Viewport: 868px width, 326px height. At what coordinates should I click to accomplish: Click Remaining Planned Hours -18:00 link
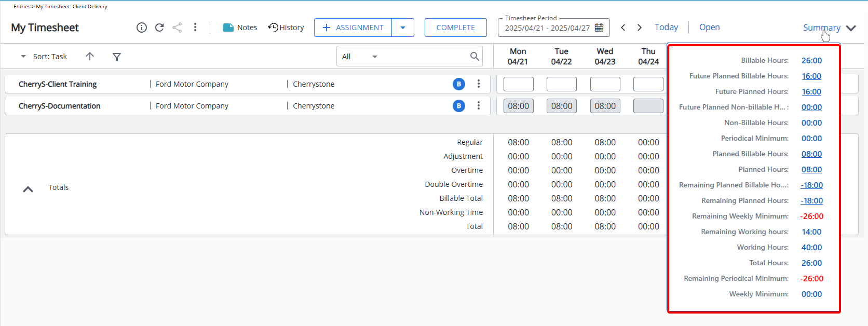click(811, 200)
